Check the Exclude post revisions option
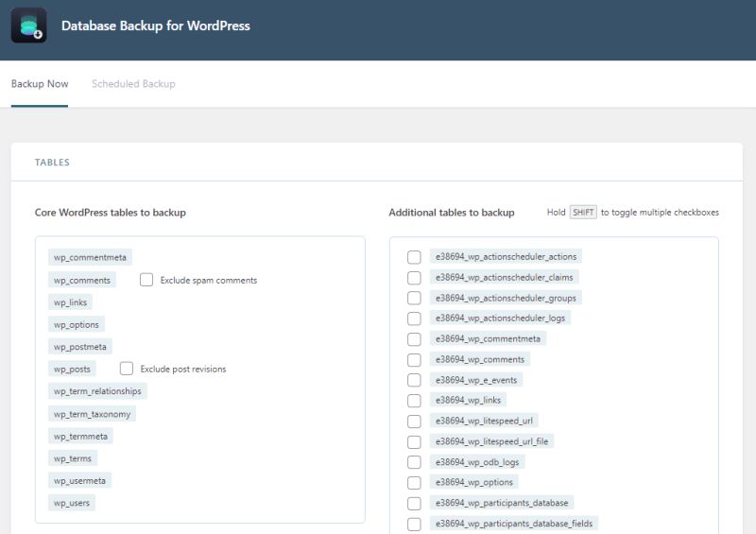 [x=127, y=369]
